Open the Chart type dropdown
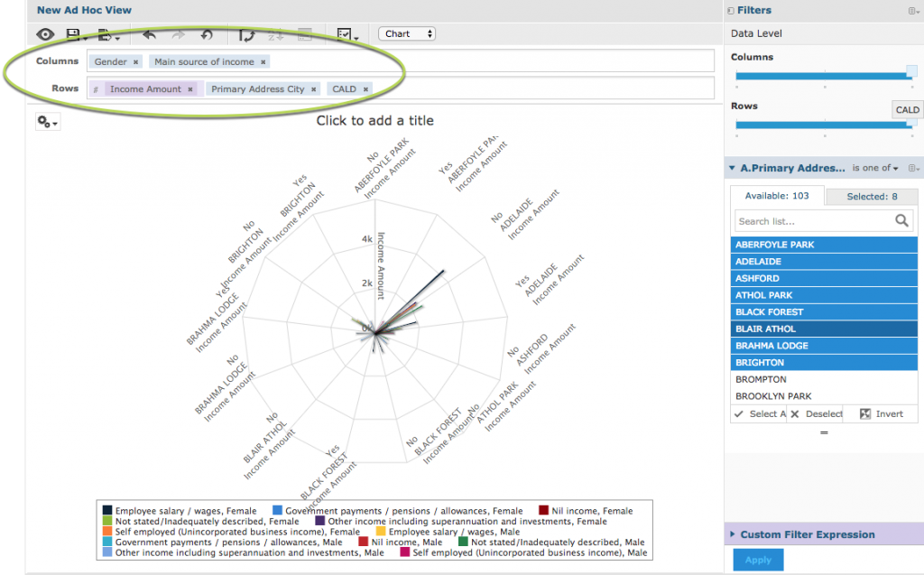Image resolution: width=924 pixels, height=575 pixels. [x=404, y=32]
